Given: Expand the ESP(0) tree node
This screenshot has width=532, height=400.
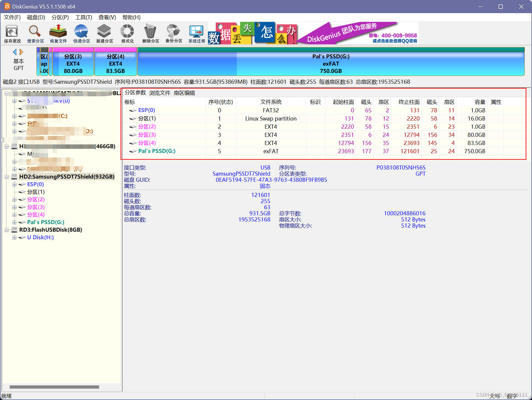Looking at the screenshot, I should 15,184.
